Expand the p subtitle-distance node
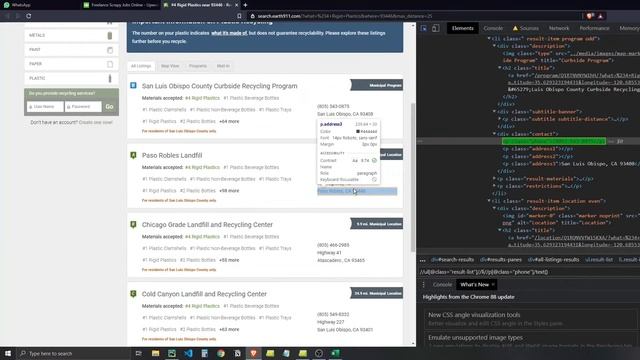This screenshot has height=360, width=640. (x=500, y=119)
